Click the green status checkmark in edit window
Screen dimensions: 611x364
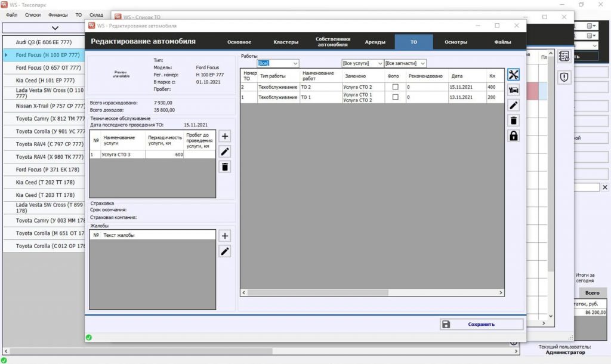(89, 338)
